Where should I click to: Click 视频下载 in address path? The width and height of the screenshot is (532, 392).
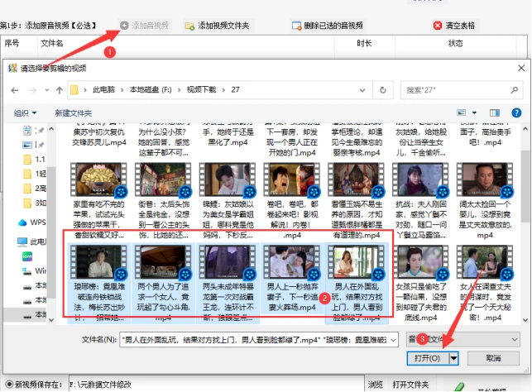(201, 89)
